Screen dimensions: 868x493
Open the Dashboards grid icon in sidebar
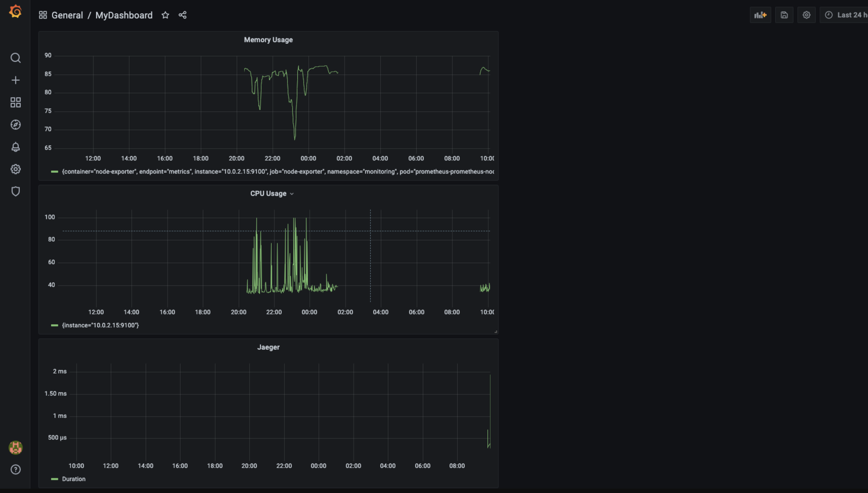(x=15, y=102)
